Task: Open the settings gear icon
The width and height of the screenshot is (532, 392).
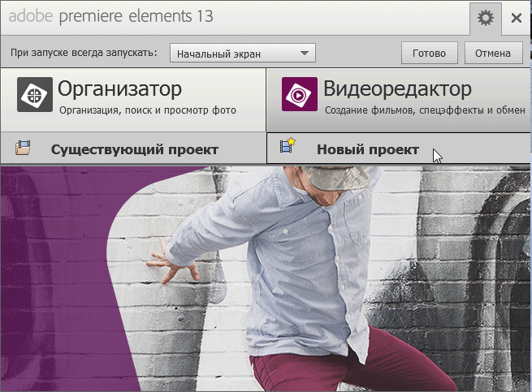Action: click(486, 18)
